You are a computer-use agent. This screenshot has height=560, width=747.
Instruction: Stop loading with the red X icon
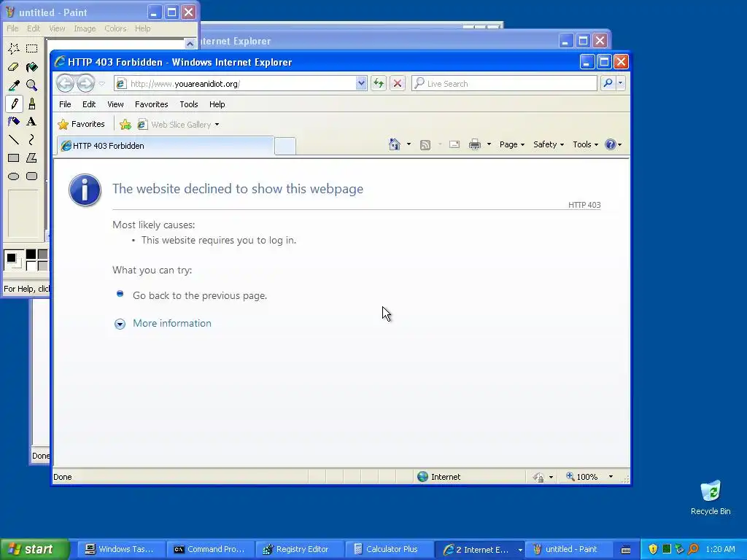pyautogui.click(x=398, y=83)
